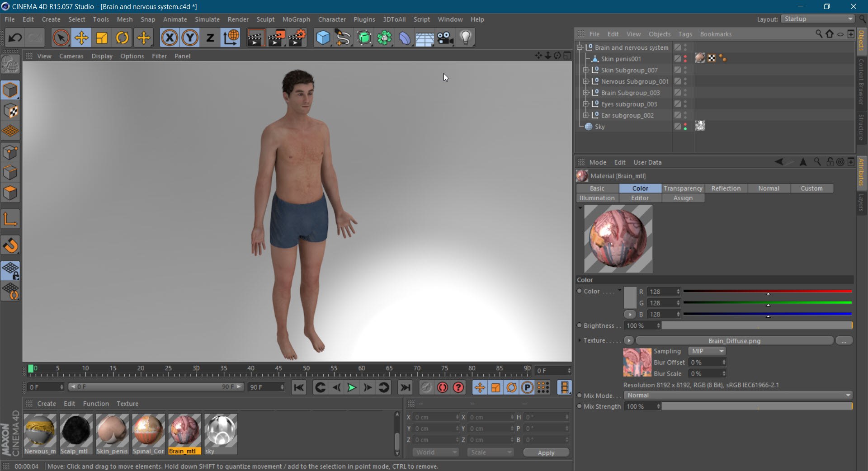
Task: Switch to the Transparency tab
Action: click(x=683, y=188)
